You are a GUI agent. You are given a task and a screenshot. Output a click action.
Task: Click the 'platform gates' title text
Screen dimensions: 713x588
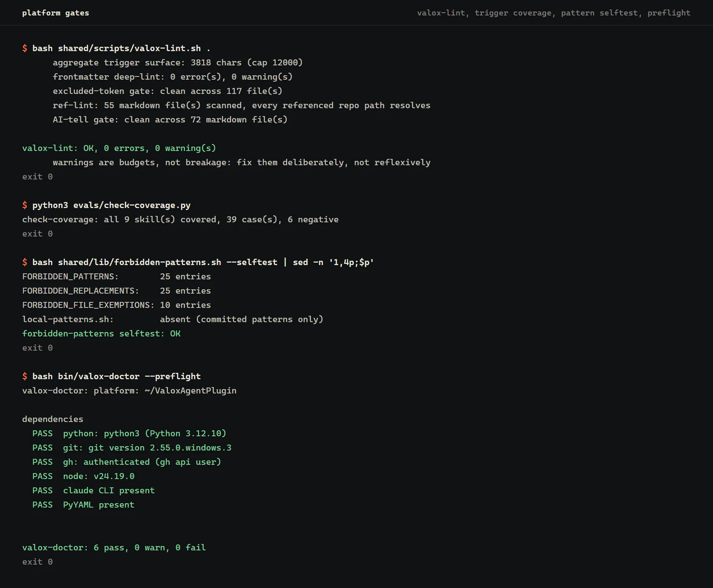[55, 13]
